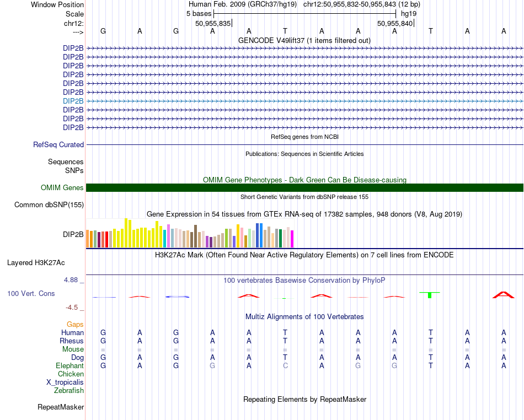Click the 4.88 upper conservation scale value
The height and width of the screenshot is (420, 524).
click(71, 280)
